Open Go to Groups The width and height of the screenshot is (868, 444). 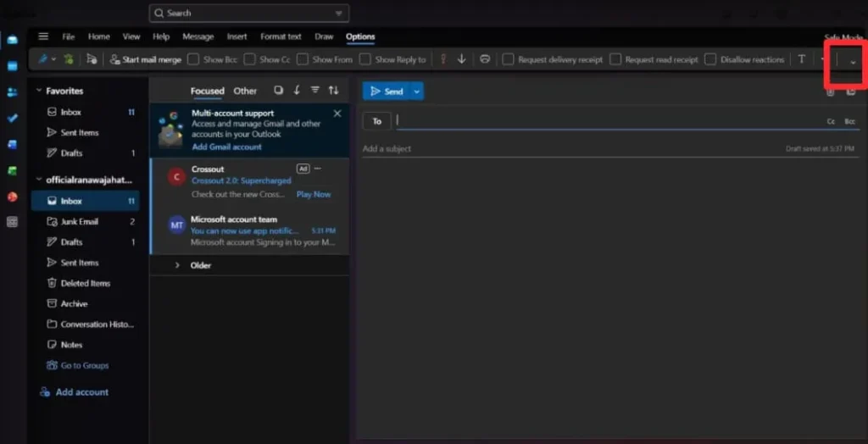point(77,365)
